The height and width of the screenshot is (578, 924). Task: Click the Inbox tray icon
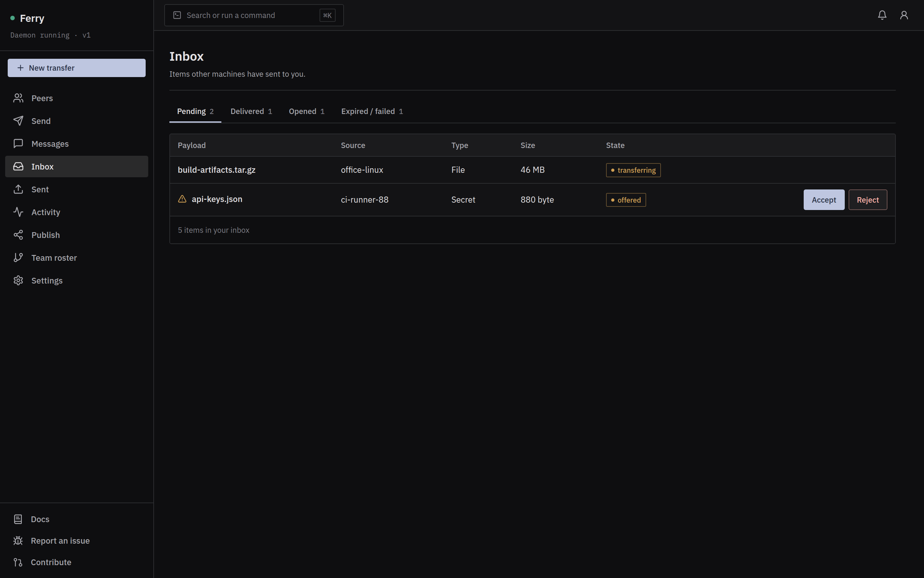[18, 167]
